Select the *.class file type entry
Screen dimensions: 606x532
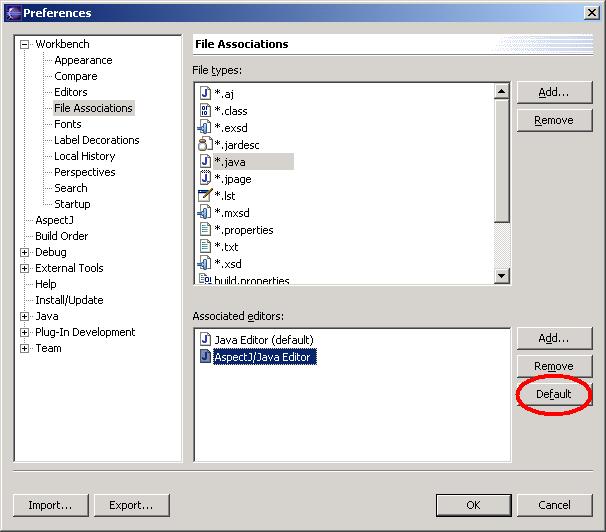point(231,110)
